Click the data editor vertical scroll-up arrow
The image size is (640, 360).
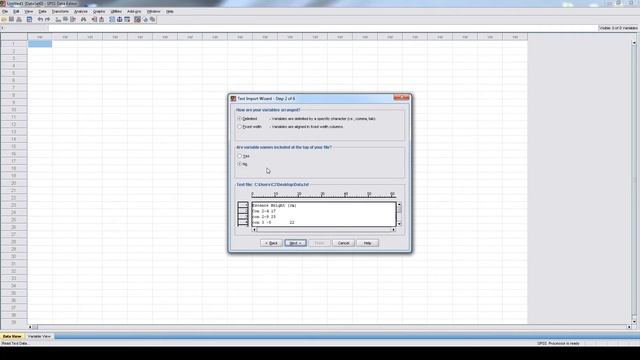634,43
